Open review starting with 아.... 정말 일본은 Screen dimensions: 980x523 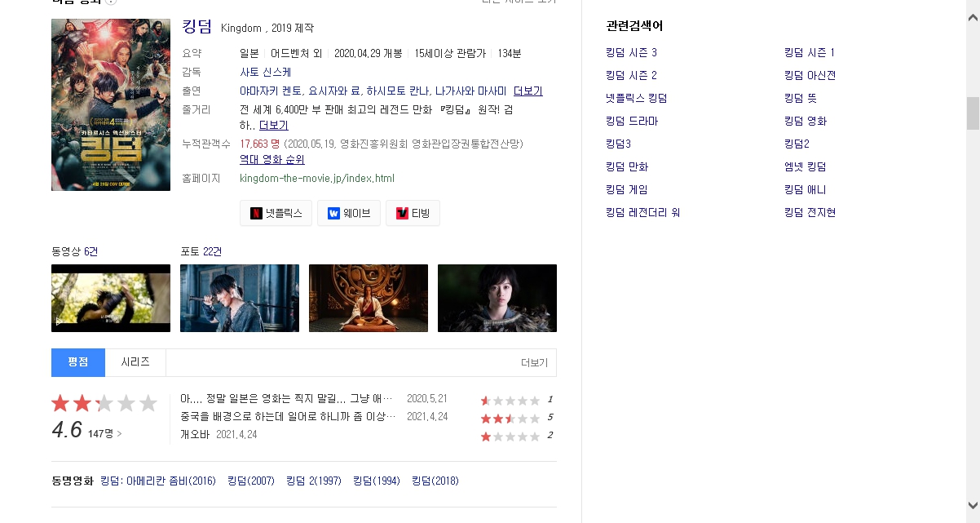[x=287, y=399]
